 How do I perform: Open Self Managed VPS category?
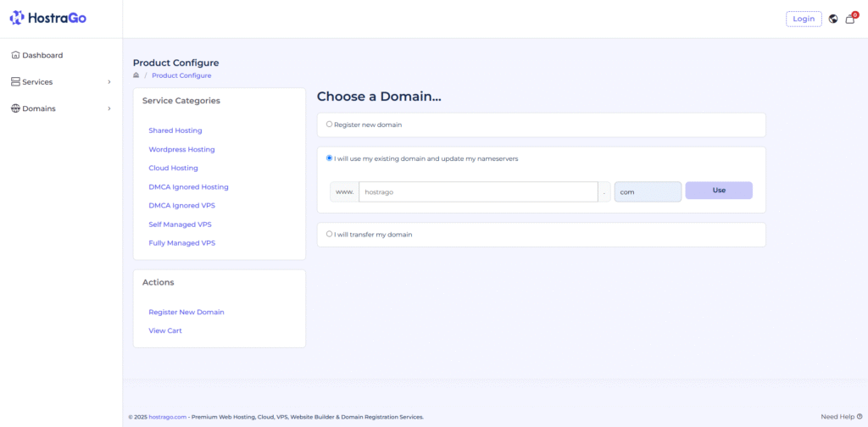pyautogui.click(x=180, y=225)
